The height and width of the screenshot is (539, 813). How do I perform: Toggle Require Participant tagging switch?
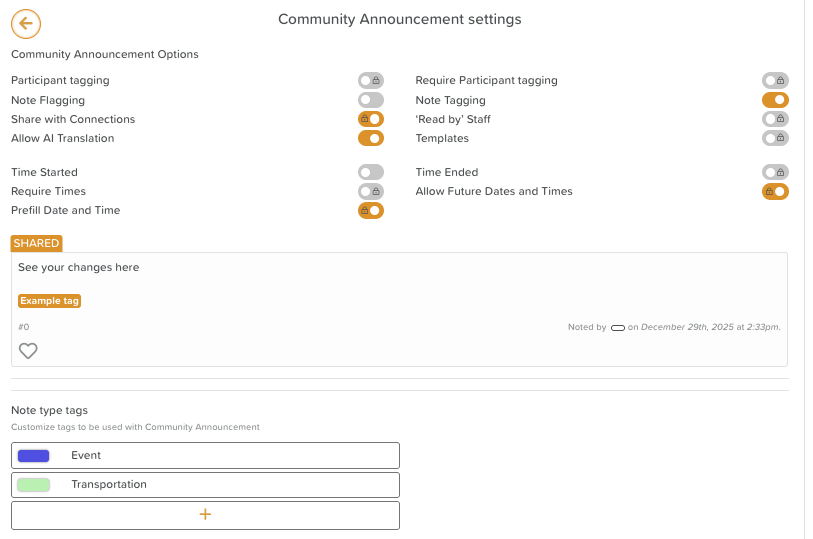(x=775, y=80)
